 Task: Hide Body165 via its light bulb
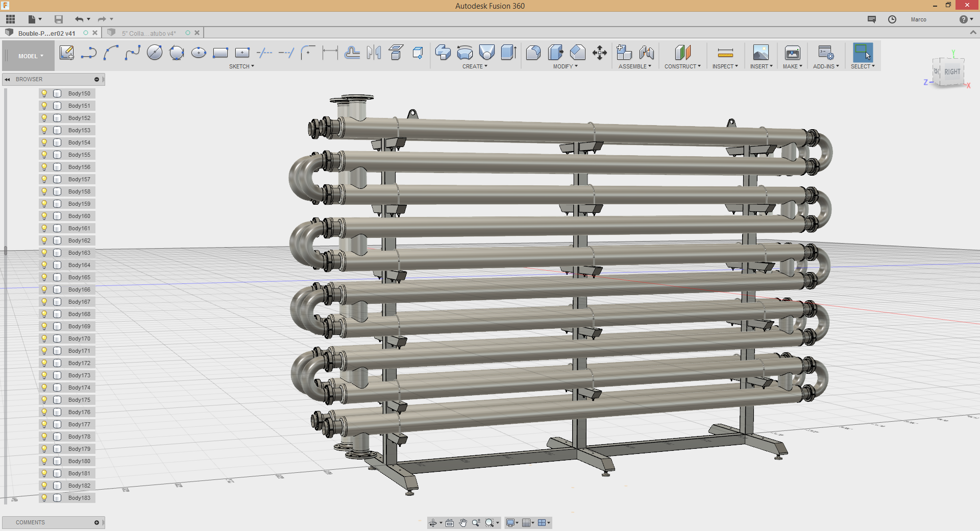coord(44,277)
